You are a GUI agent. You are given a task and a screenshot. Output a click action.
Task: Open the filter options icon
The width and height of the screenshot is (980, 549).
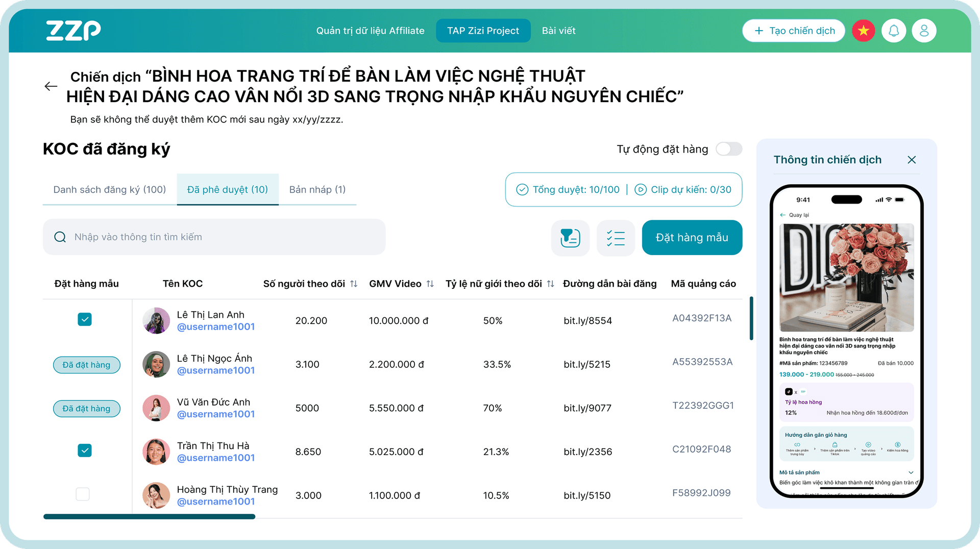[570, 238]
